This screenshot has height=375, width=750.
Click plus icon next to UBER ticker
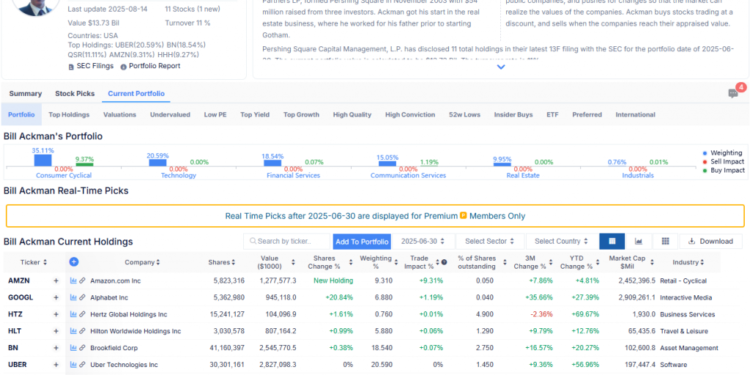[x=56, y=364]
